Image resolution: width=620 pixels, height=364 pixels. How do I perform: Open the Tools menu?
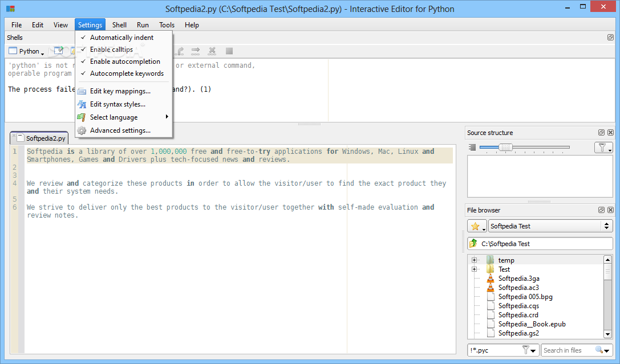tap(167, 25)
